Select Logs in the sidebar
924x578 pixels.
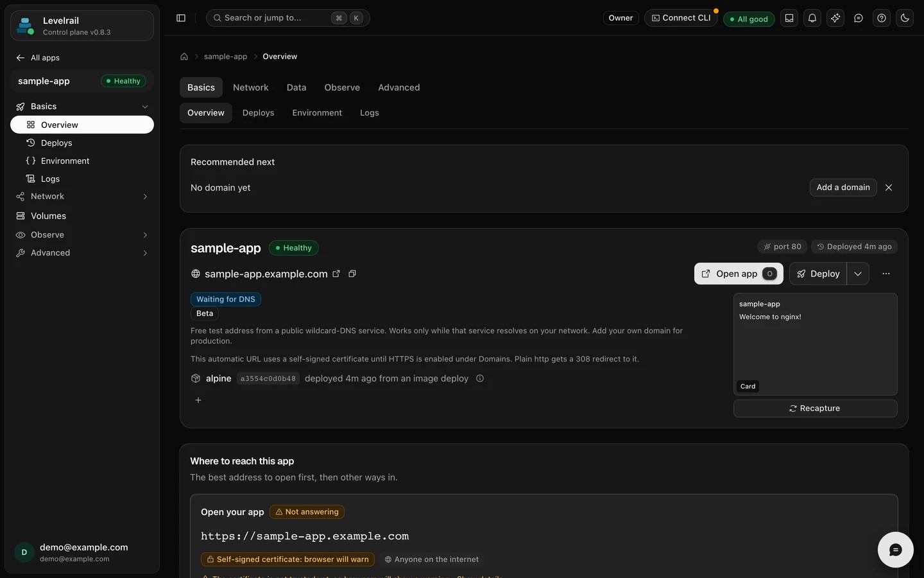pos(82,179)
